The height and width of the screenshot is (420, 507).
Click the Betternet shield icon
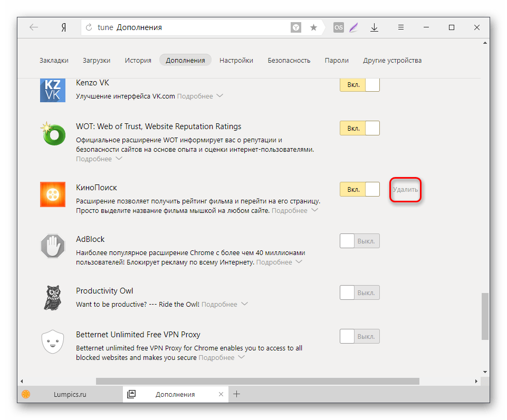click(x=53, y=341)
